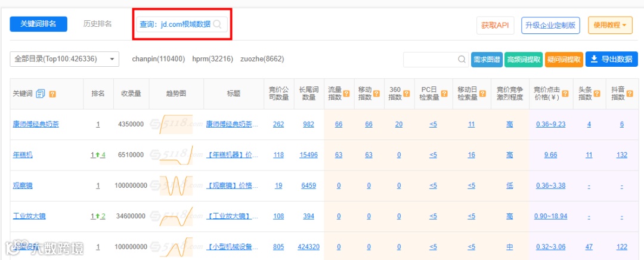Click competition level 低 for 观察镜
The height and width of the screenshot is (260, 644).
(x=510, y=185)
